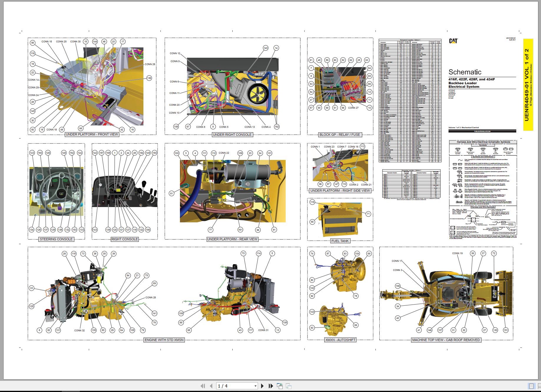The width and height of the screenshot is (541, 392).
Task: Click the yellow UENR4049-01 VOL 1 of 2 tab
Action: [528, 85]
